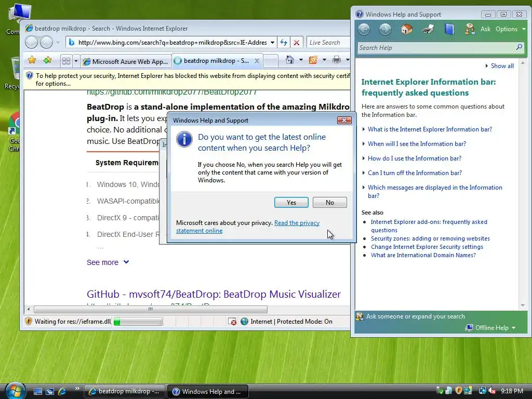Click the IE horizontal scrollbar thumb
This screenshot has width=532, height=399.
coord(151,309)
